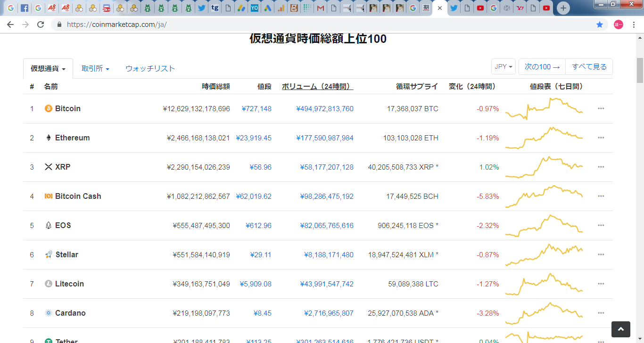Click the Ethereum diamond icon

48,138
